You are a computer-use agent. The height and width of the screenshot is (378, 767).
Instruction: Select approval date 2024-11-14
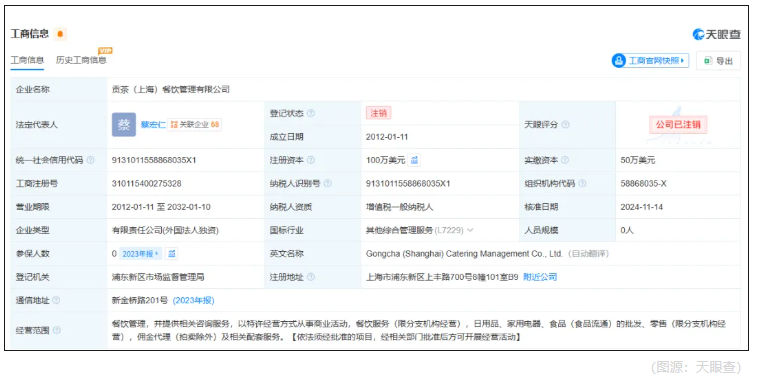[x=642, y=207]
